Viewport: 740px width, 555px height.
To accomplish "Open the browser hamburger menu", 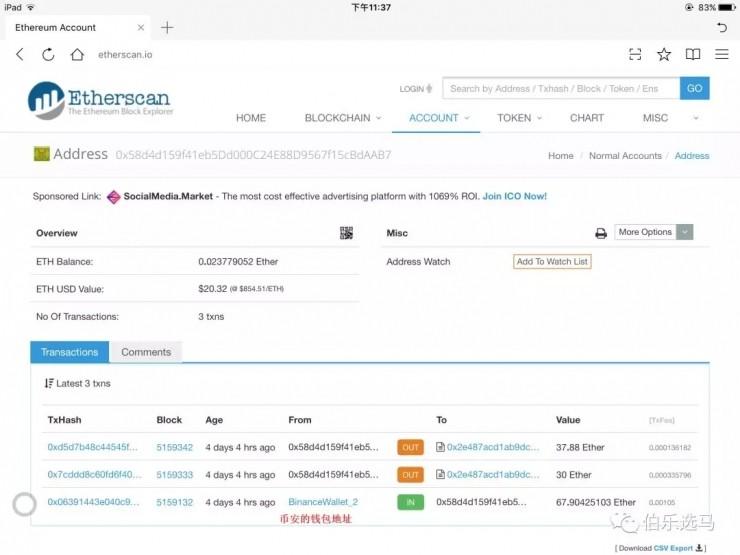I will pos(721,54).
